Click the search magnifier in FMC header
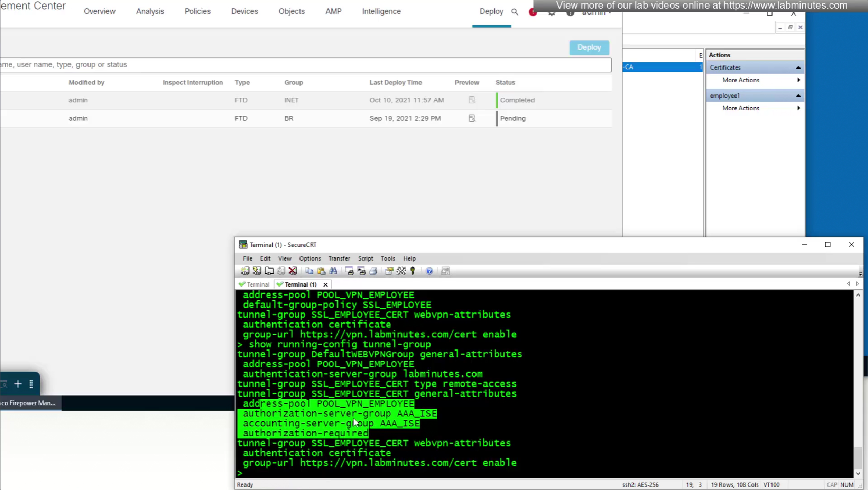The height and width of the screenshot is (490, 868). [x=514, y=12]
